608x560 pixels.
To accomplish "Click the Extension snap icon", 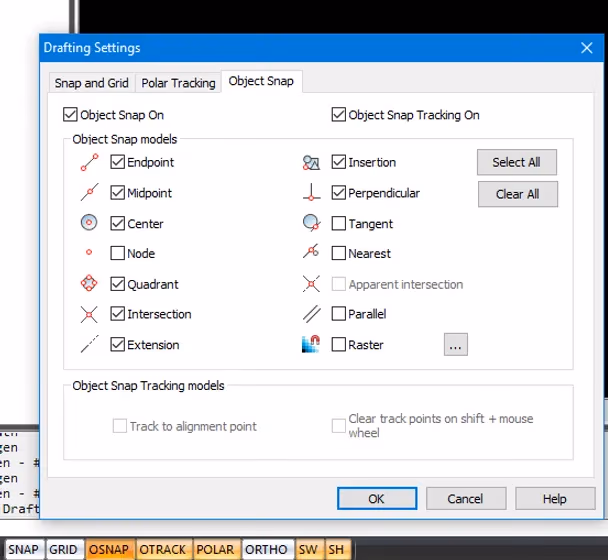I will pyautogui.click(x=90, y=344).
